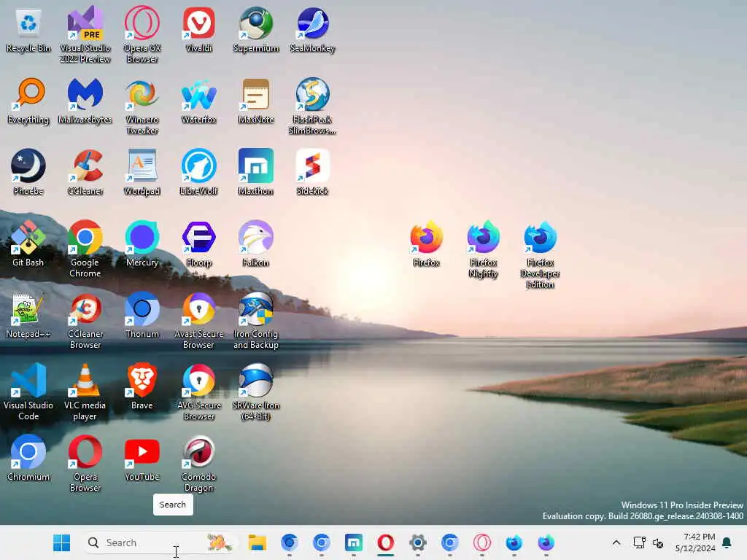Select the Chromium desktop shortcut
Viewport: 747px width, 560px height.
tap(28, 458)
